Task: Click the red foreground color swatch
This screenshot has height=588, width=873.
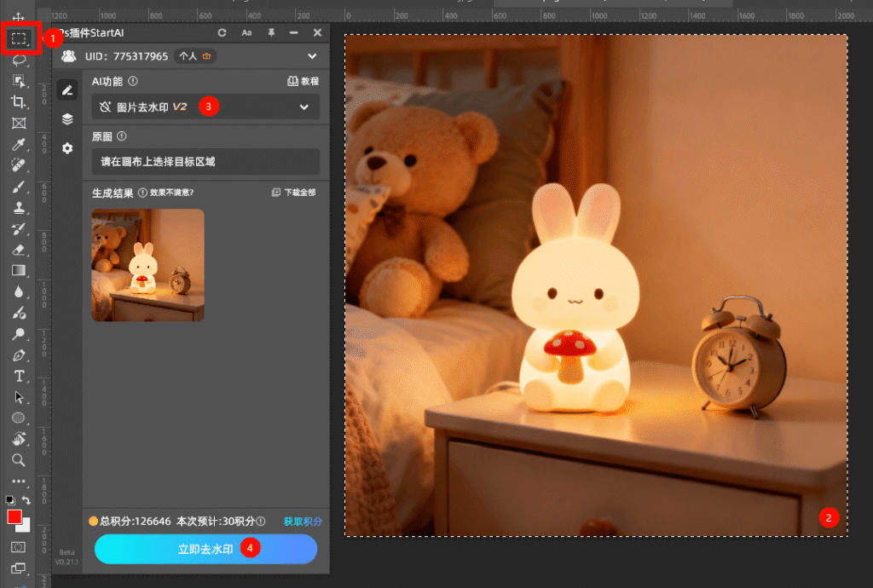Action: click(x=14, y=517)
